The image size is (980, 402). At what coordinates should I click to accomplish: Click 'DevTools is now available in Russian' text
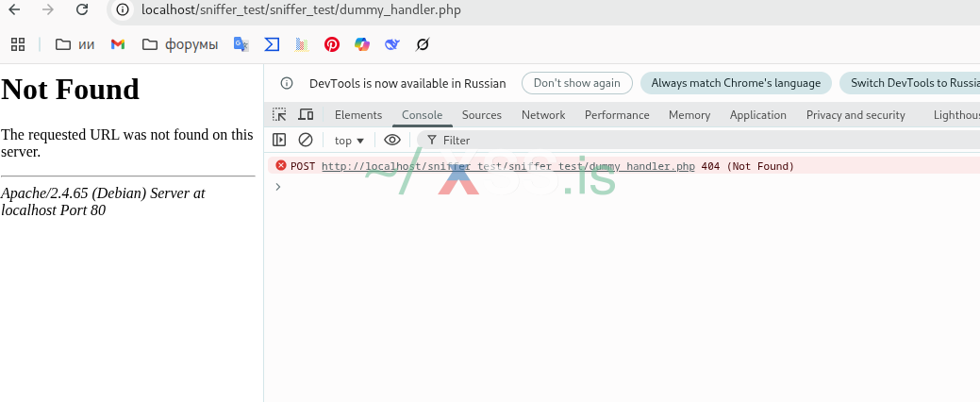coord(407,83)
